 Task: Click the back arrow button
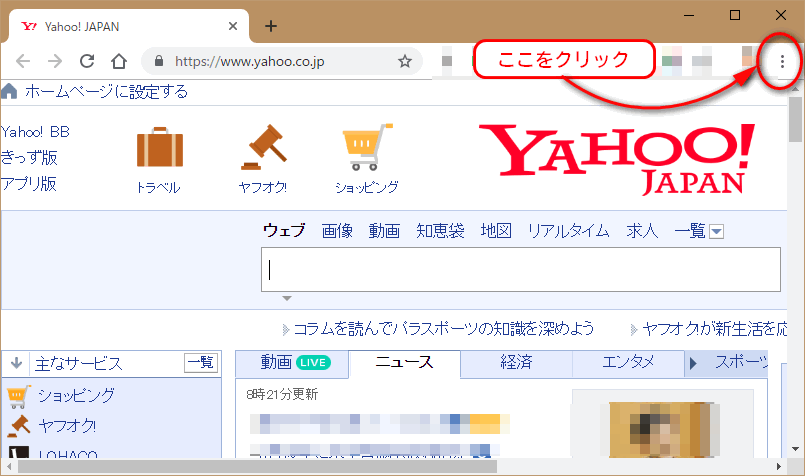pyautogui.click(x=24, y=61)
